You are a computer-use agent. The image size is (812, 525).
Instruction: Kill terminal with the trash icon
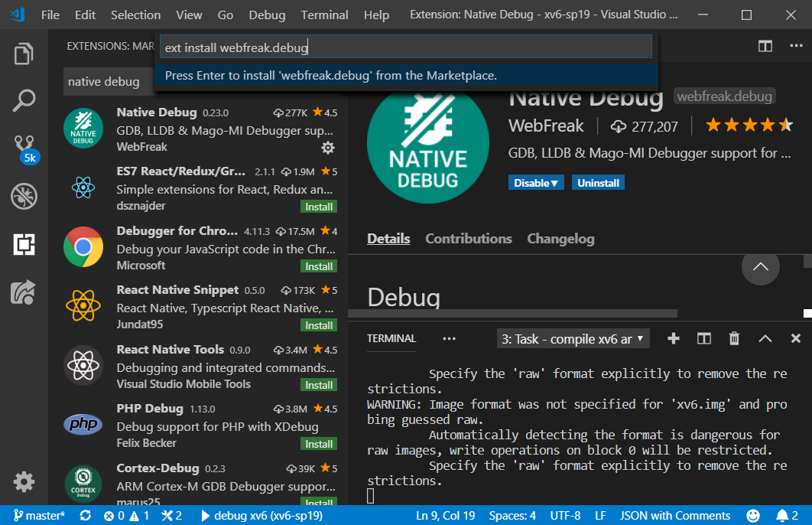point(734,338)
